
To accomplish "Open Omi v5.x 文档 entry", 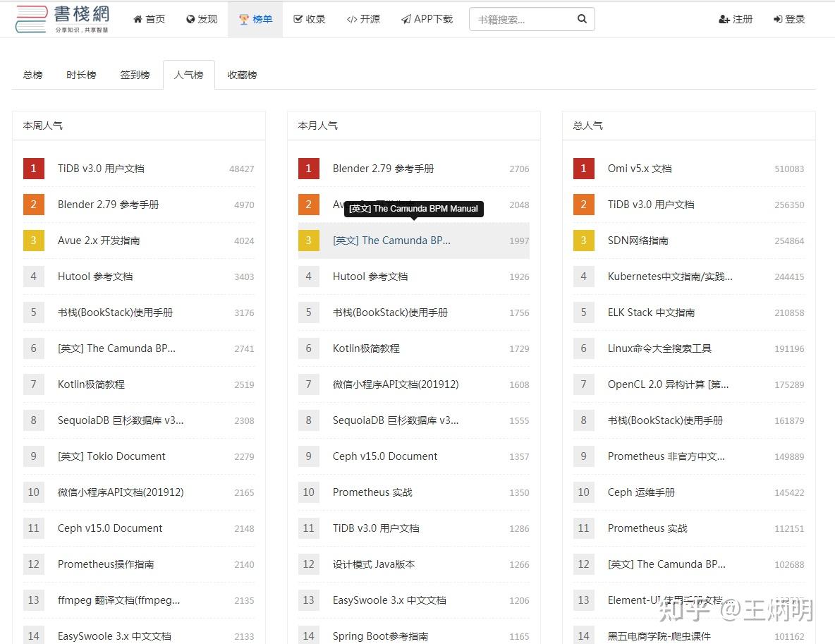I will tap(640, 169).
